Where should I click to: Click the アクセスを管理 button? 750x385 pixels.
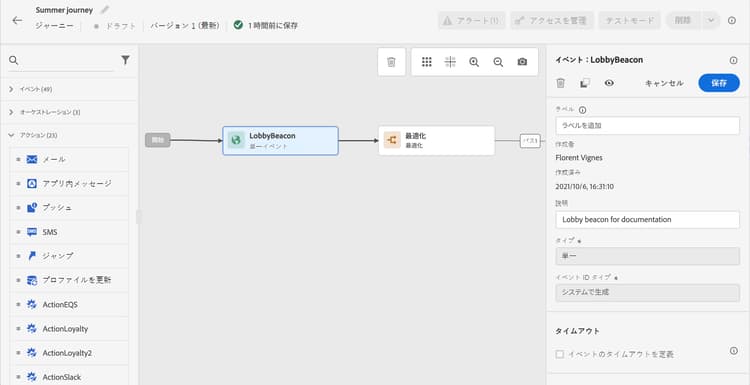(552, 21)
